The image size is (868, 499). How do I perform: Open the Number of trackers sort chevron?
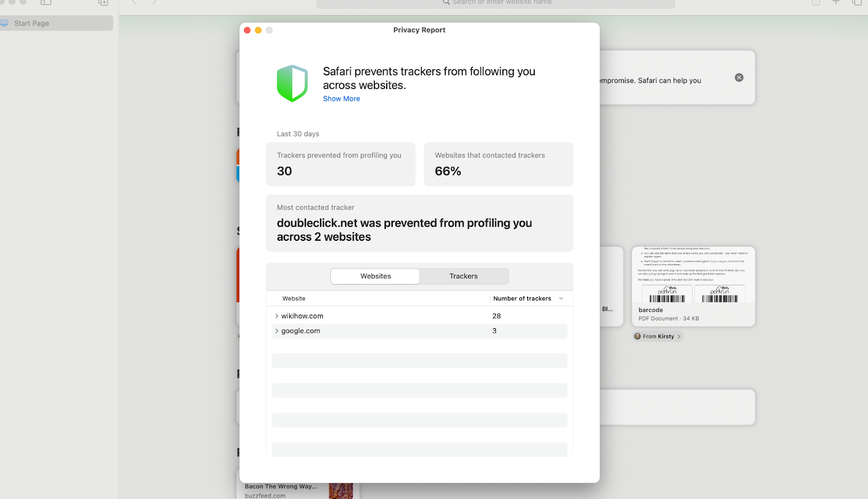point(561,299)
